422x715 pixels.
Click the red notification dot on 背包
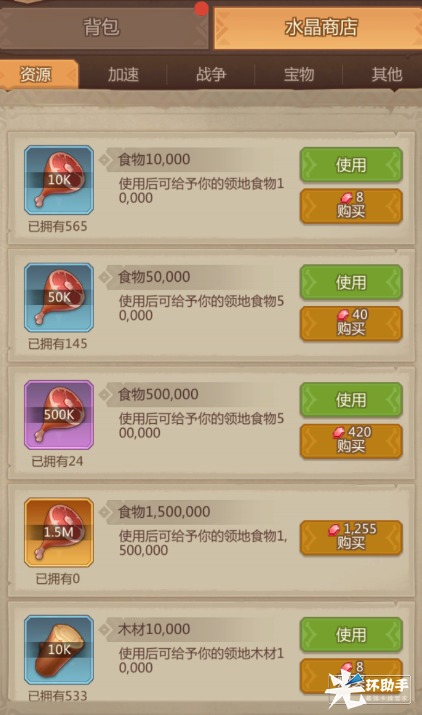(201, 8)
